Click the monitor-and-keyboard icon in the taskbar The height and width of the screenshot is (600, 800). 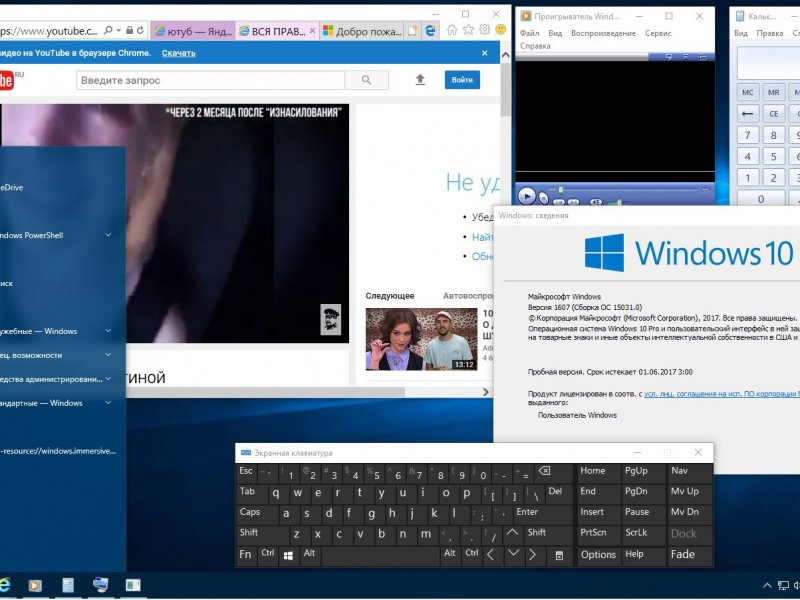[101, 585]
